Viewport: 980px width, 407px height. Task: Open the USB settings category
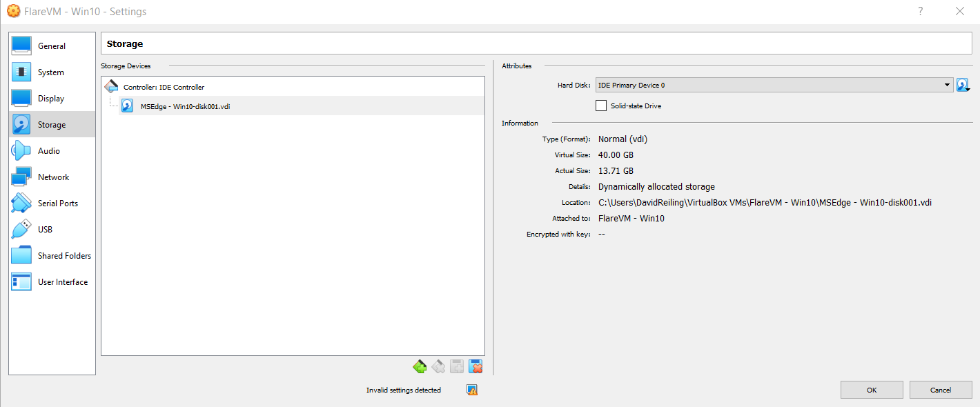[x=45, y=230]
